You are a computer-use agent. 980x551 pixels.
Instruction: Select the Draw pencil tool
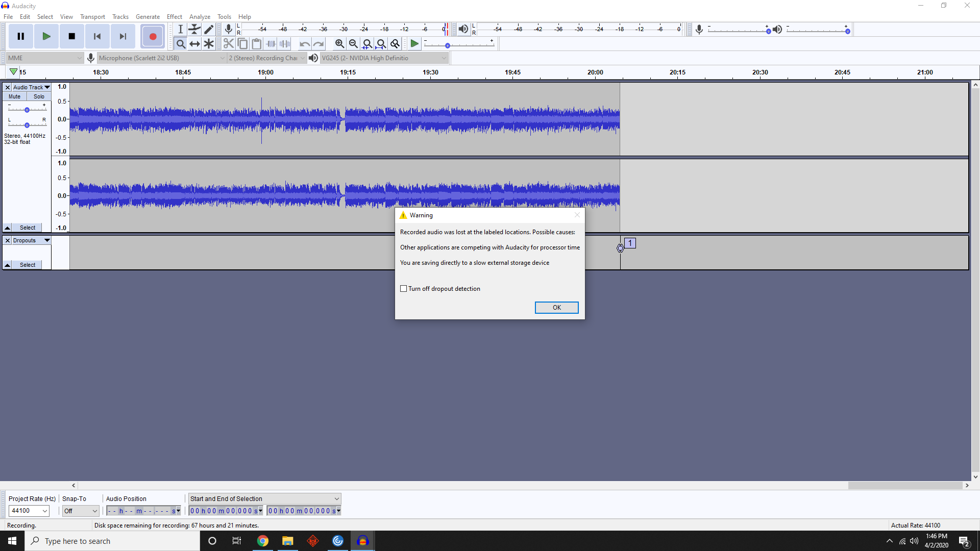[209, 30]
